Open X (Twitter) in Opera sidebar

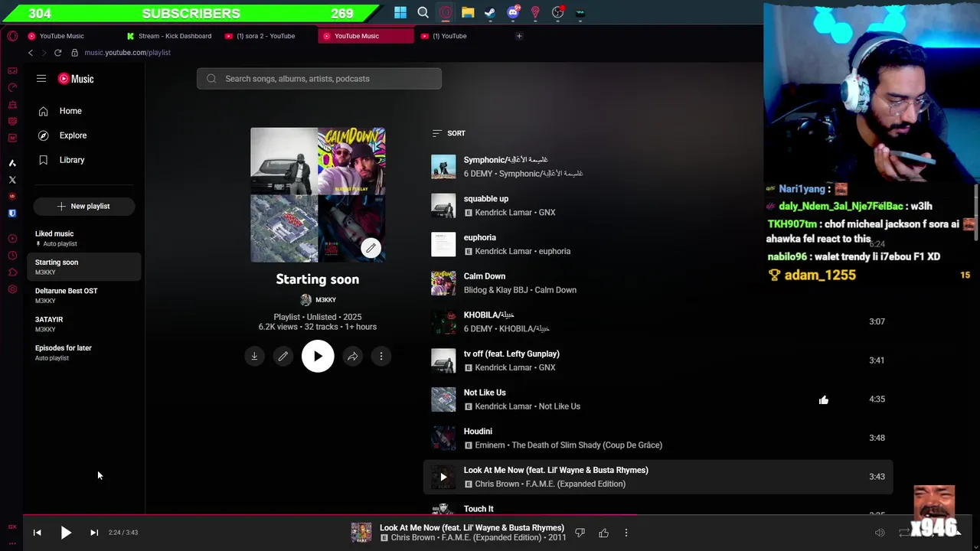coord(12,180)
